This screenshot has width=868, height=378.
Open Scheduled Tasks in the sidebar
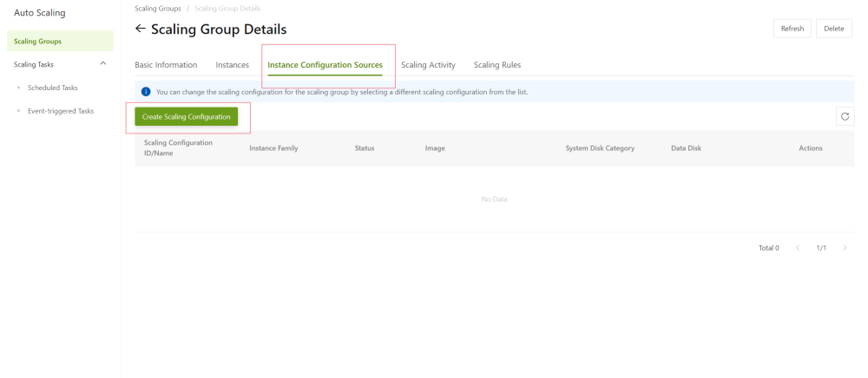click(53, 88)
